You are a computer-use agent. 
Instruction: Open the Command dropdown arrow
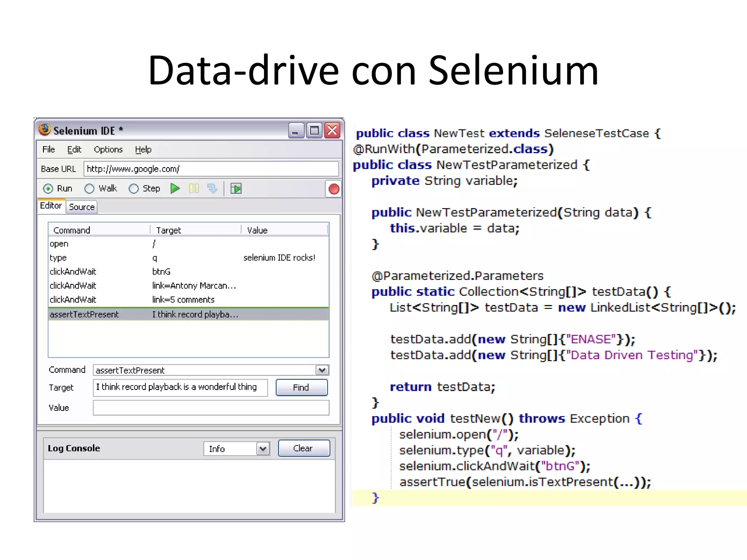click(x=322, y=370)
